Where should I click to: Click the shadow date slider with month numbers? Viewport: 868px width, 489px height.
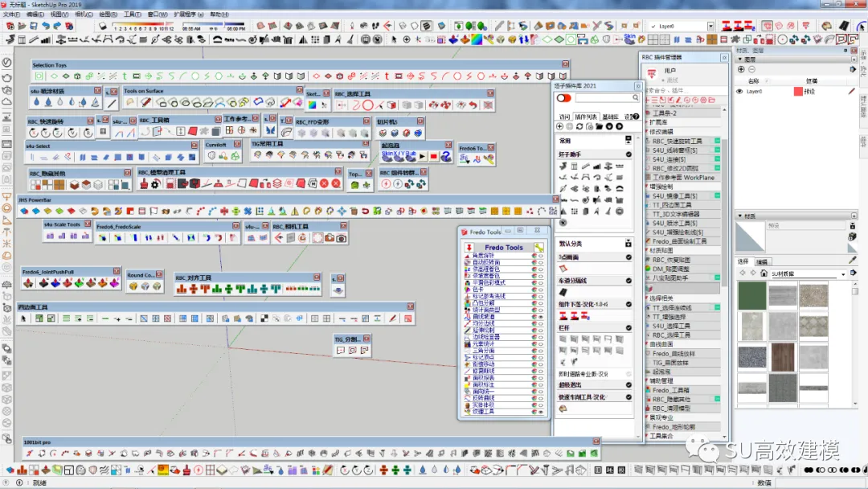tap(143, 27)
